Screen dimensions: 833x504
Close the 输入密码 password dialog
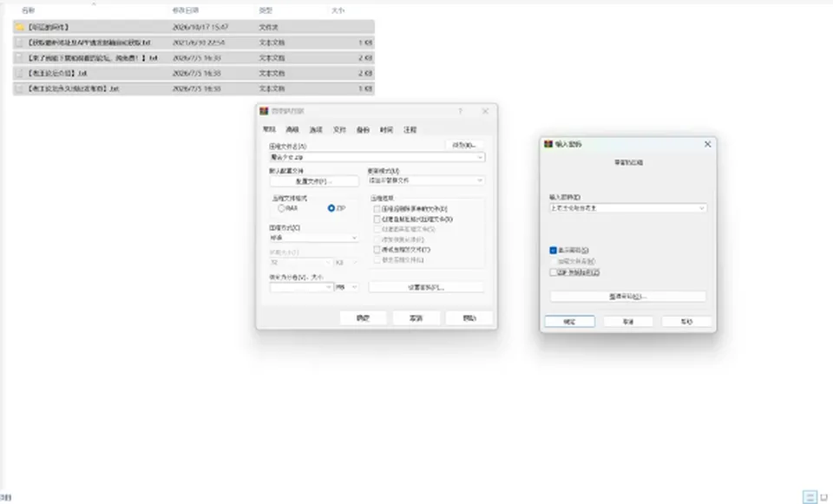pyautogui.click(x=708, y=144)
